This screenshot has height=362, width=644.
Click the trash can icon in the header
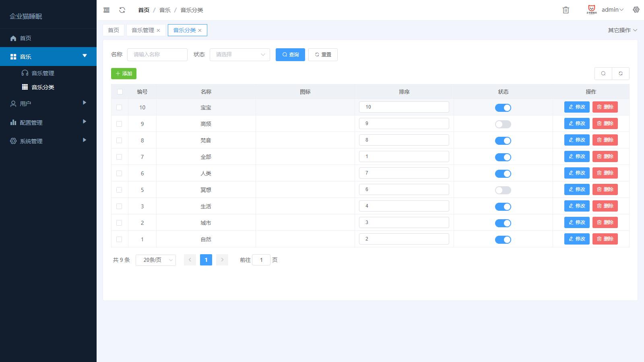[566, 10]
